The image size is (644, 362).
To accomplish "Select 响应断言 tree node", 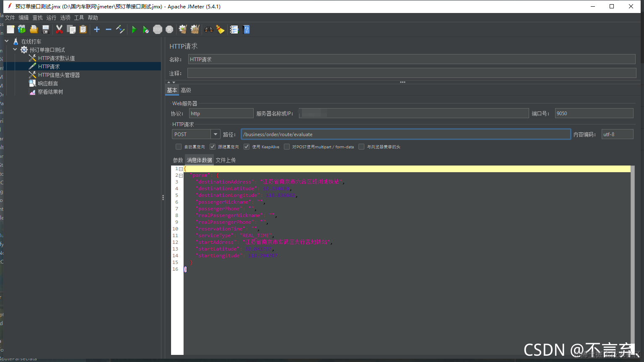I will coord(48,83).
